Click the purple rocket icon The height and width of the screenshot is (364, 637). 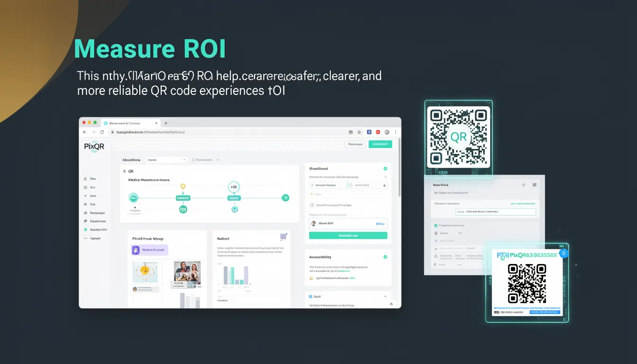click(136, 250)
